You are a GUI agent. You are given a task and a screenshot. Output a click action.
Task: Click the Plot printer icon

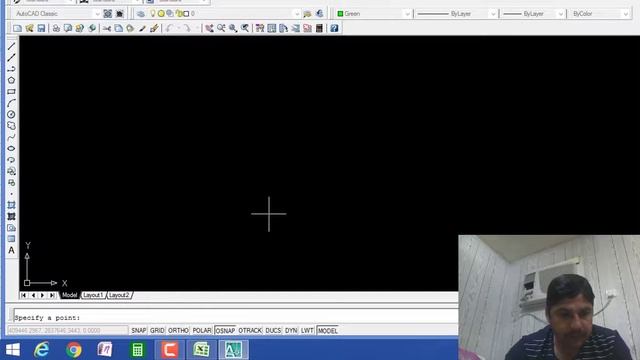coord(56,28)
